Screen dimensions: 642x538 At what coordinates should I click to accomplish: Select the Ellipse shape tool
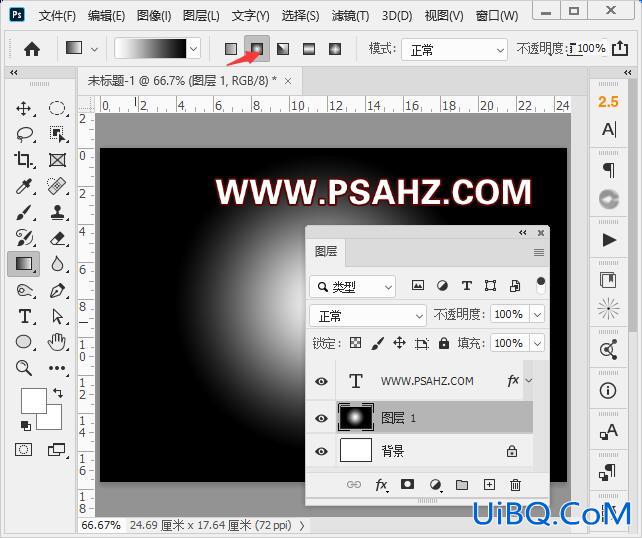[24, 341]
